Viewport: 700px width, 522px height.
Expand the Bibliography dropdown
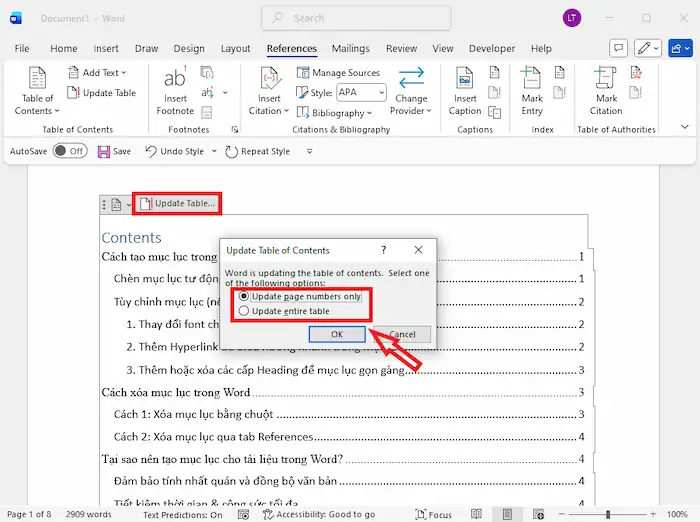tap(338, 113)
